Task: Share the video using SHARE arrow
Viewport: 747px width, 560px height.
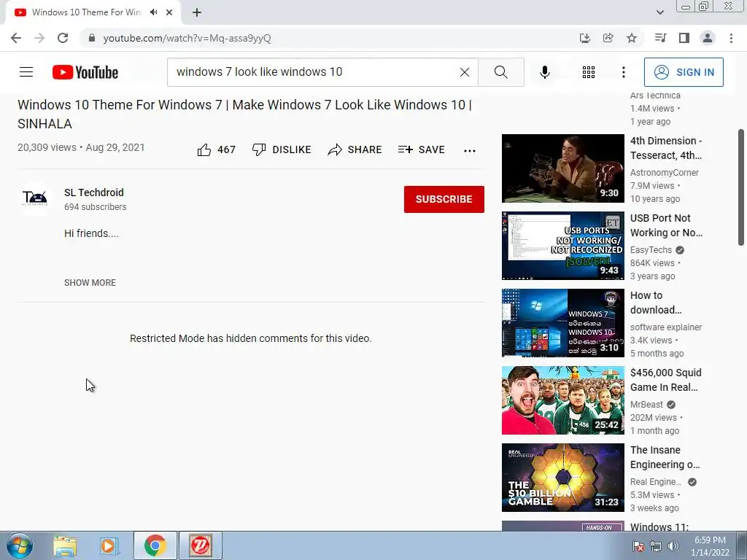Action: click(x=355, y=149)
